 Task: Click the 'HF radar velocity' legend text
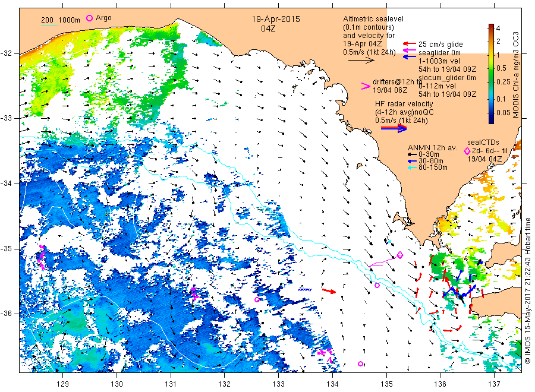point(404,103)
